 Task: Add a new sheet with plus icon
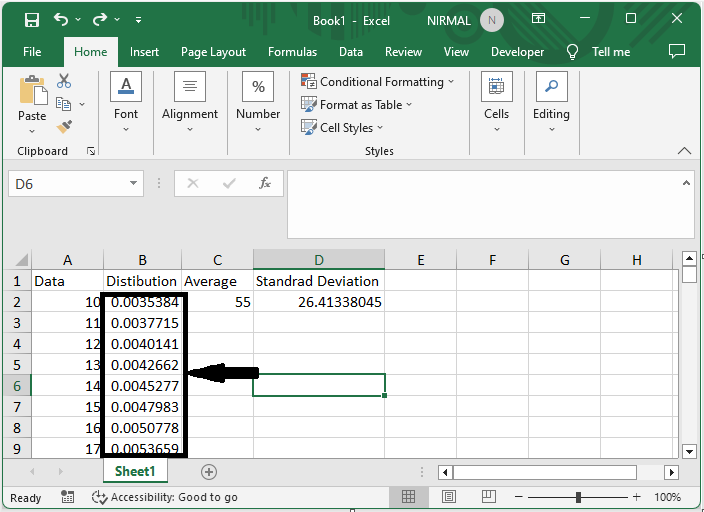(209, 472)
